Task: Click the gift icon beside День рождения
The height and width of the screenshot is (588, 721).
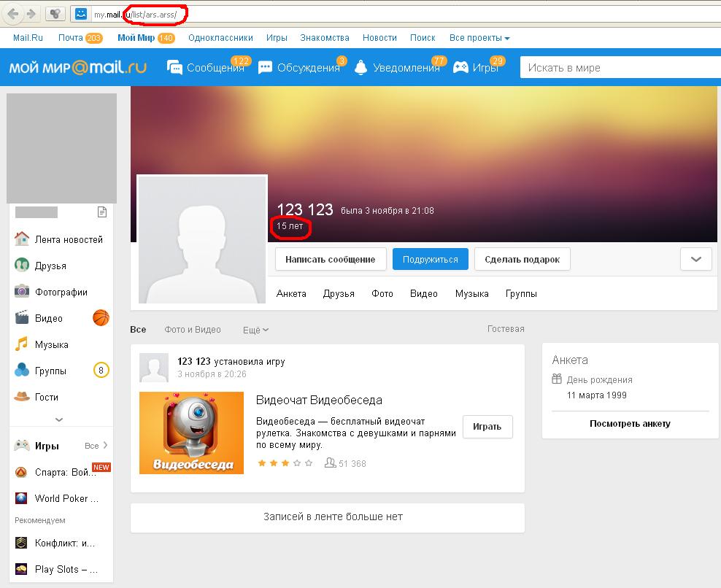Action: click(x=557, y=379)
